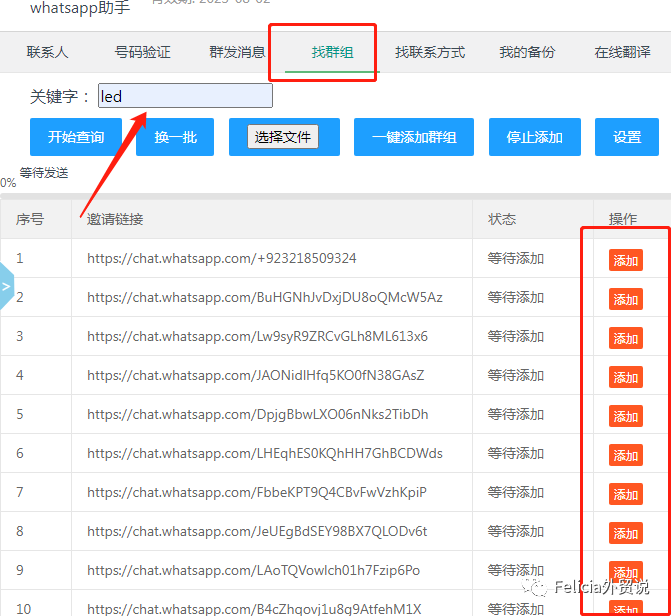
Task: Click the 邀请链接 column header
Action: (x=115, y=219)
